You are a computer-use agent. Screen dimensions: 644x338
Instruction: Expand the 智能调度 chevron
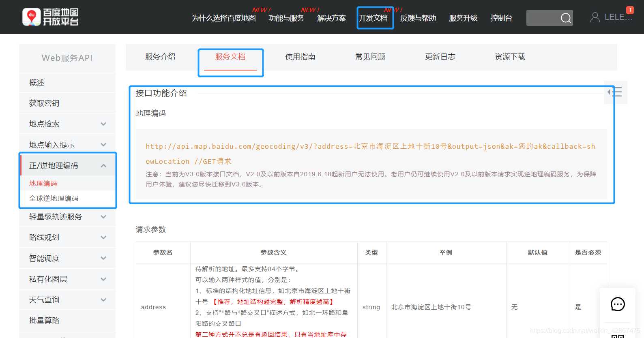pos(103,258)
